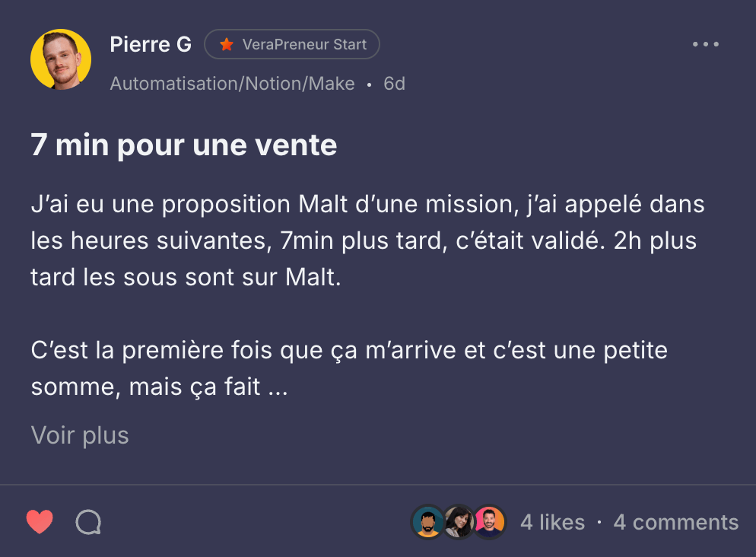The width and height of the screenshot is (756, 557).
Task: Click the line "tard les sous sont sur Malt."
Action: [186, 276]
